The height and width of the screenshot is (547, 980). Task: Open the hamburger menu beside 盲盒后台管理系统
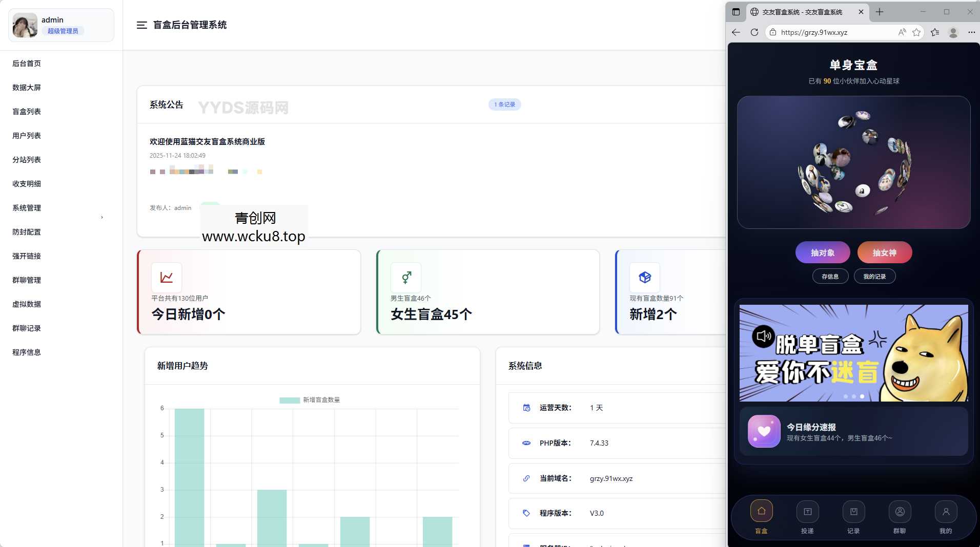point(142,25)
